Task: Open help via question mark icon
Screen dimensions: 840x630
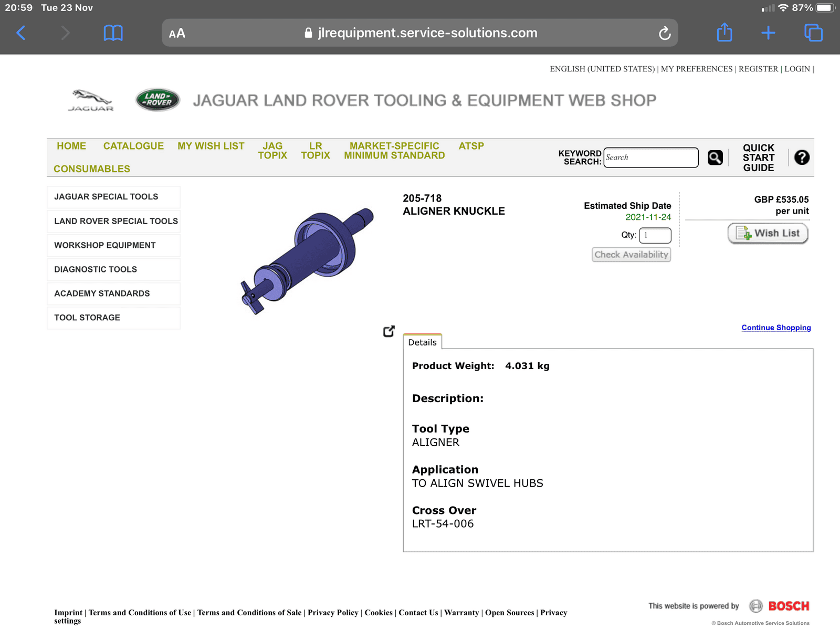Action: [802, 157]
